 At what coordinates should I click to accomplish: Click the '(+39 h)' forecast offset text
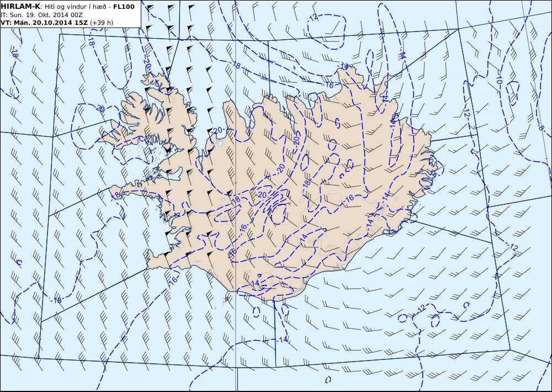pyautogui.click(x=102, y=23)
